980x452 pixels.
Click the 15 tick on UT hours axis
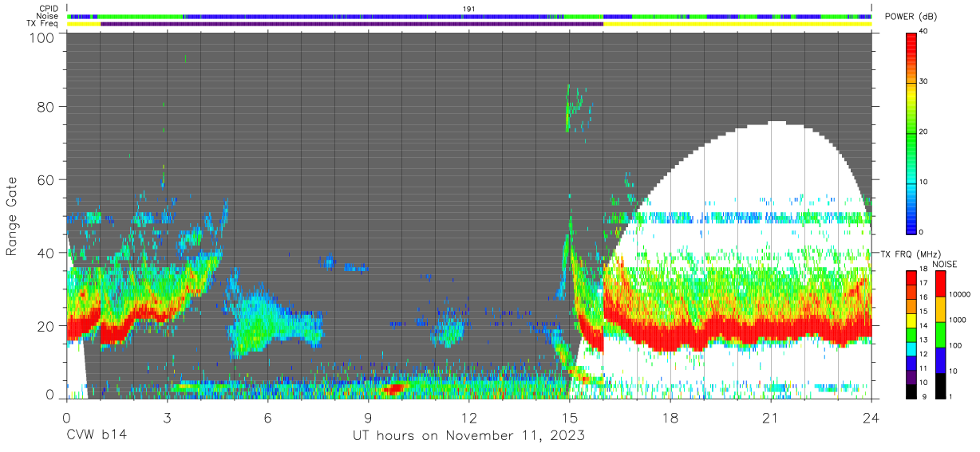pyautogui.click(x=570, y=418)
